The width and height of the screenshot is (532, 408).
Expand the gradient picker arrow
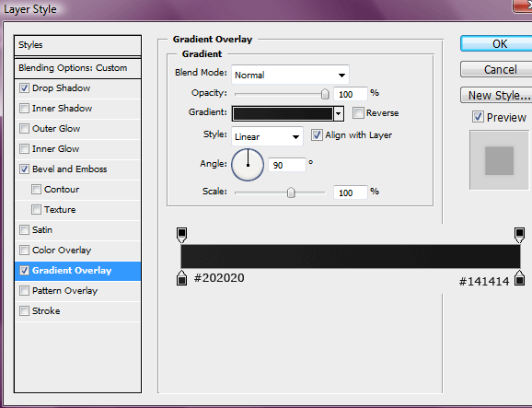pos(339,113)
